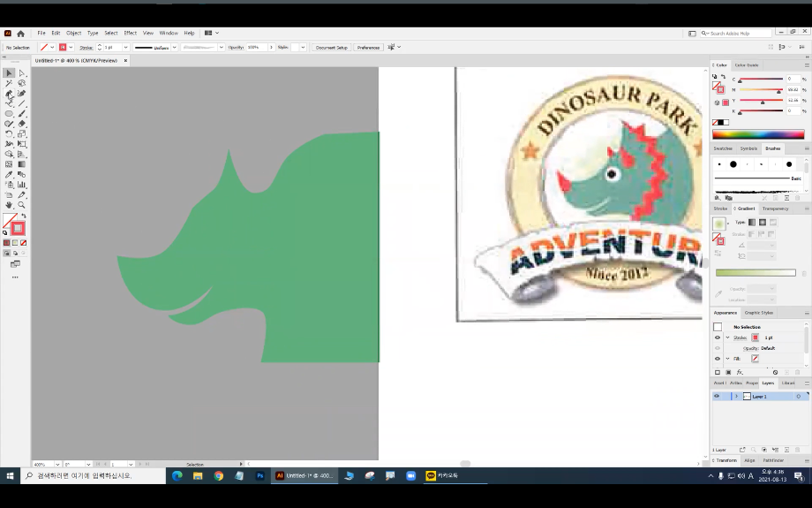
Task: Click the CMYK color spectrum bar
Action: 758,135
